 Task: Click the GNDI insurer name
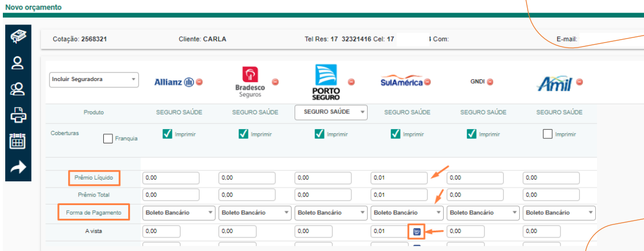click(477, 82)
